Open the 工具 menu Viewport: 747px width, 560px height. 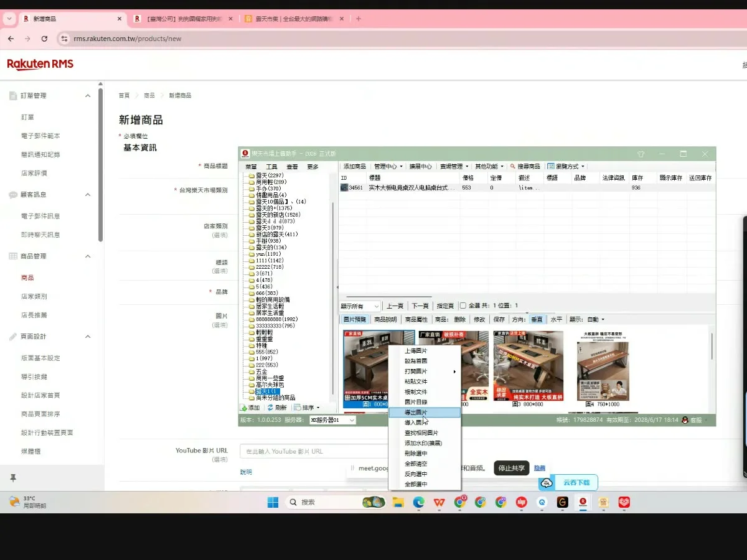point(271,167)
